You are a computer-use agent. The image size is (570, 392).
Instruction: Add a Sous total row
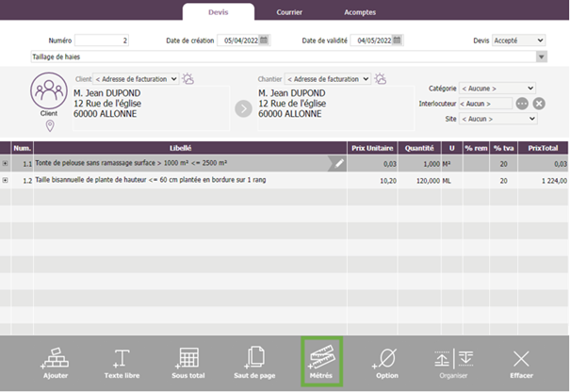click(x=187, y=359)
